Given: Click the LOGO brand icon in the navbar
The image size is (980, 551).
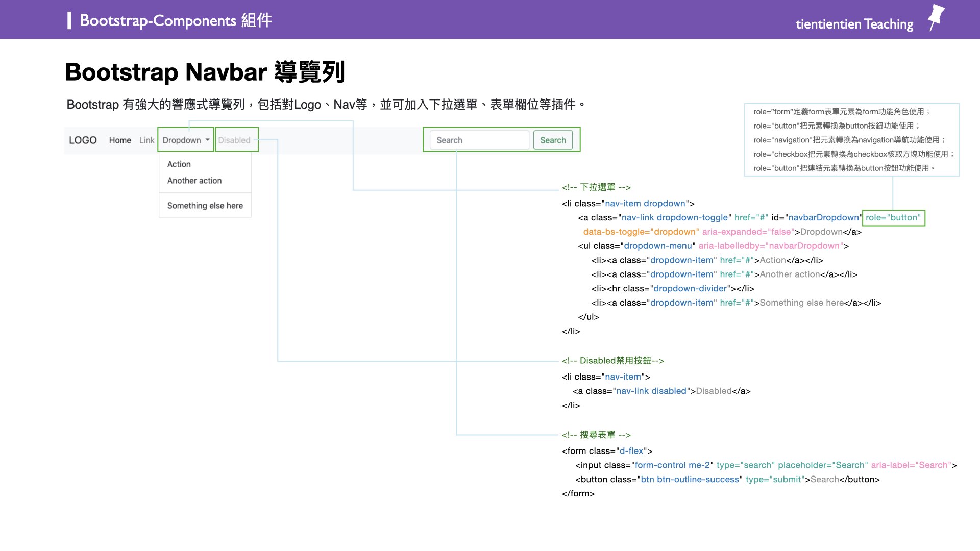Looking at the screenshot, I should point(83,140).
